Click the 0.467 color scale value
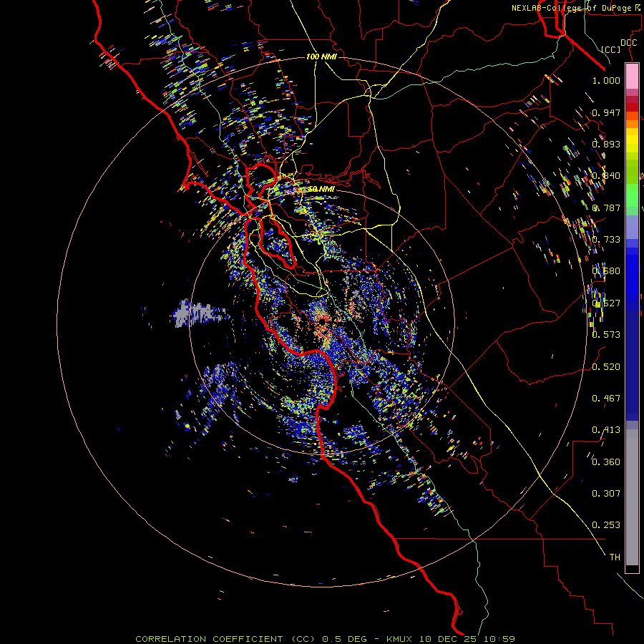644x644 pixels. tap(606, 399)
